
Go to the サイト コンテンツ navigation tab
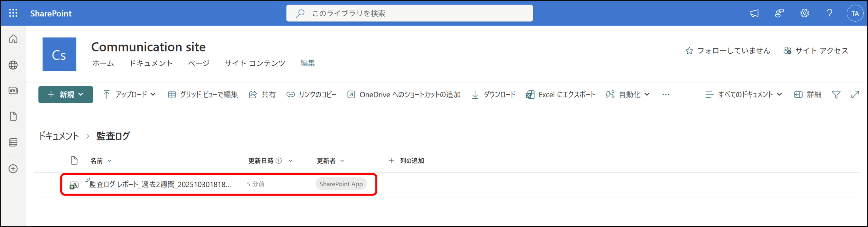coord(255,63)
